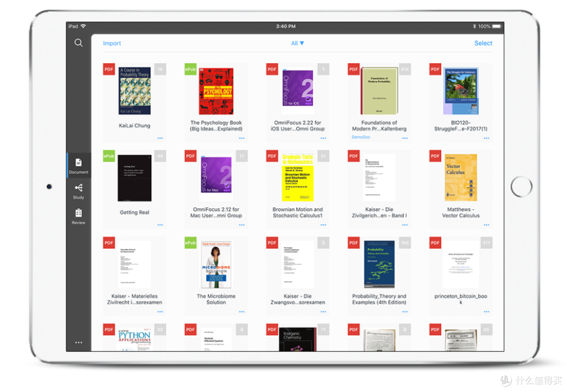Open more options for OmniFocus 2.12 for Mac
Image resolution: width=567 pixels, height=392 pixels.
tap(241, 225)
